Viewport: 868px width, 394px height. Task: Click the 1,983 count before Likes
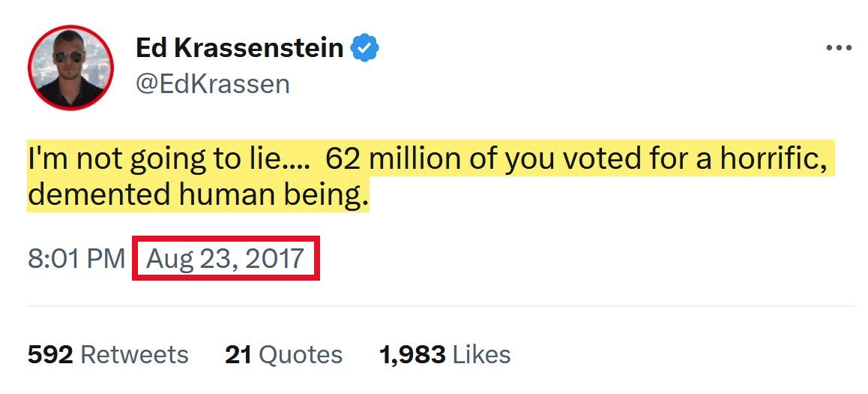(x=413, y=354)
